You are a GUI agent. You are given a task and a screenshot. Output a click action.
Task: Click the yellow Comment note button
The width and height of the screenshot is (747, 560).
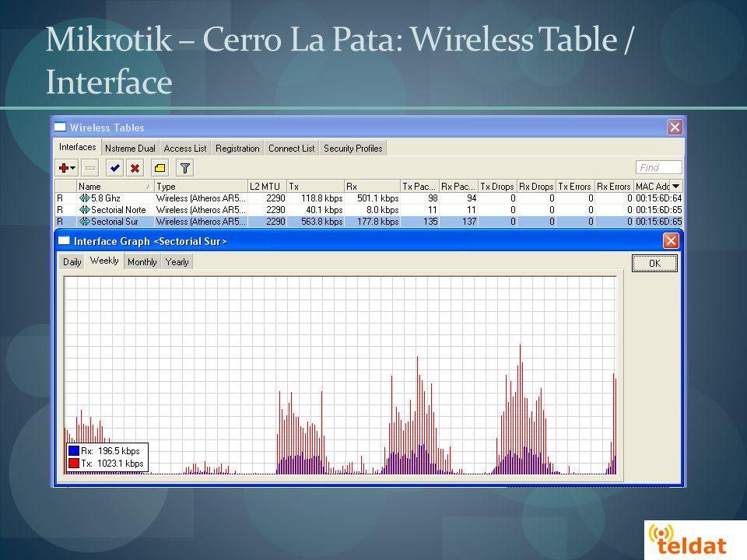pos(160,168)
